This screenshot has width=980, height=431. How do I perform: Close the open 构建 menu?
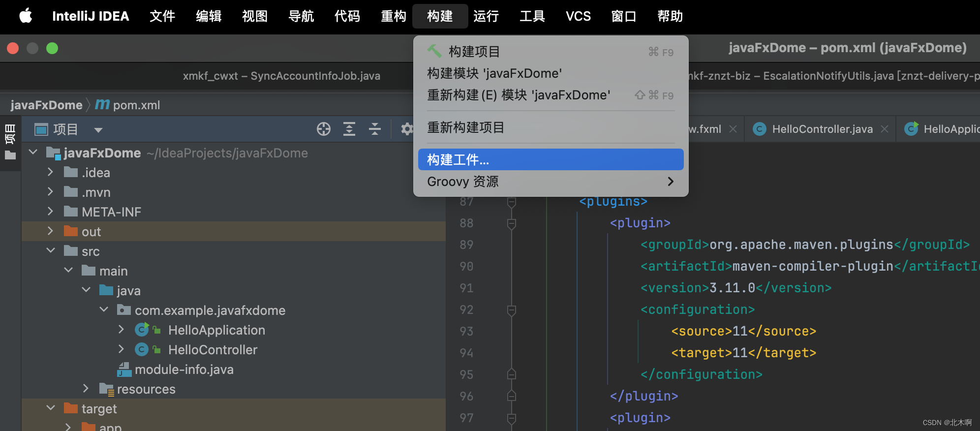pos(440,16)
